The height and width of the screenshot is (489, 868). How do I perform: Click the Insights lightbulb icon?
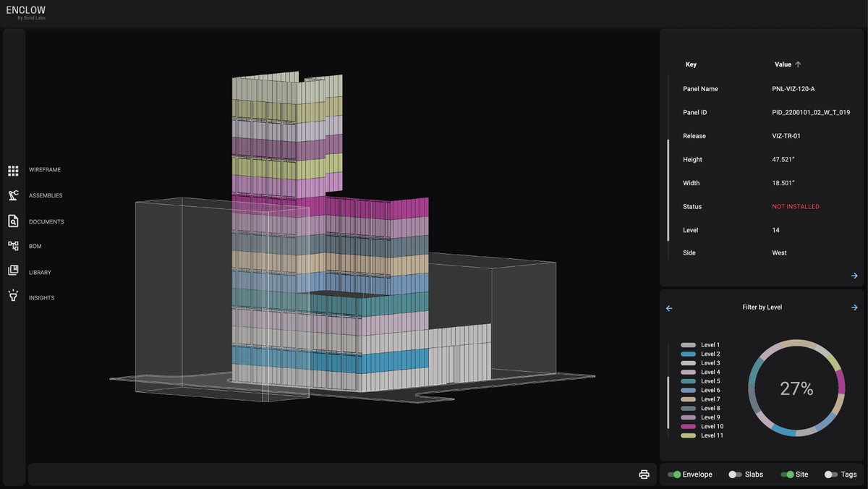(13, 296)
